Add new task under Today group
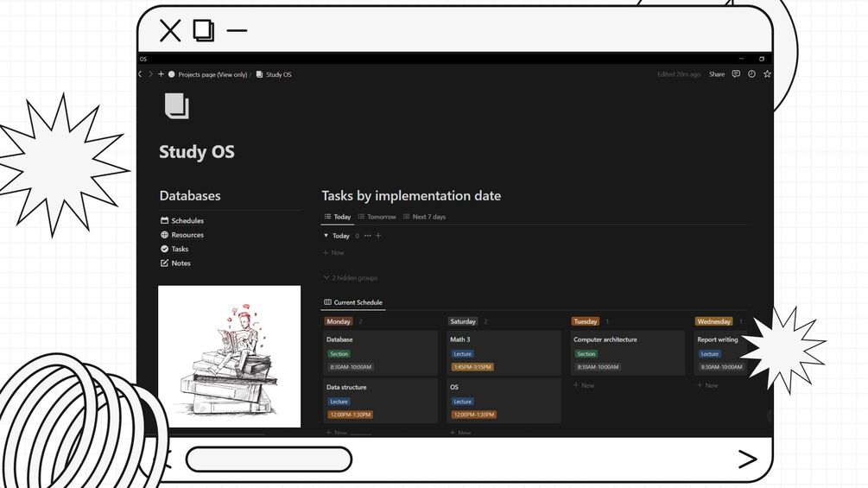 [333, 253]
